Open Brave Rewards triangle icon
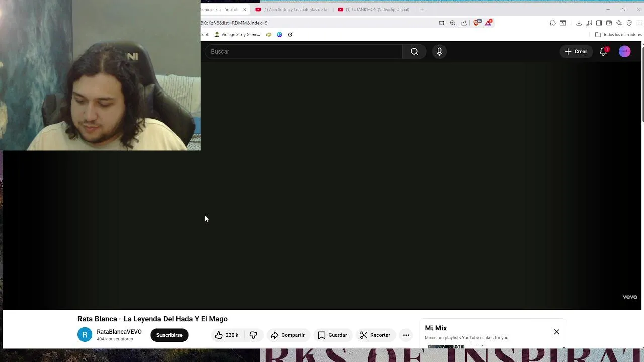Screen dimensions: 644x362 pyautogui.click(x=488, y=23)
